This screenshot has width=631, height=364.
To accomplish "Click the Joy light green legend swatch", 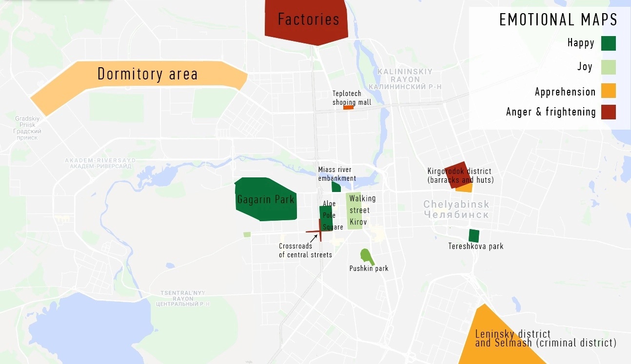I will (609, 67).
